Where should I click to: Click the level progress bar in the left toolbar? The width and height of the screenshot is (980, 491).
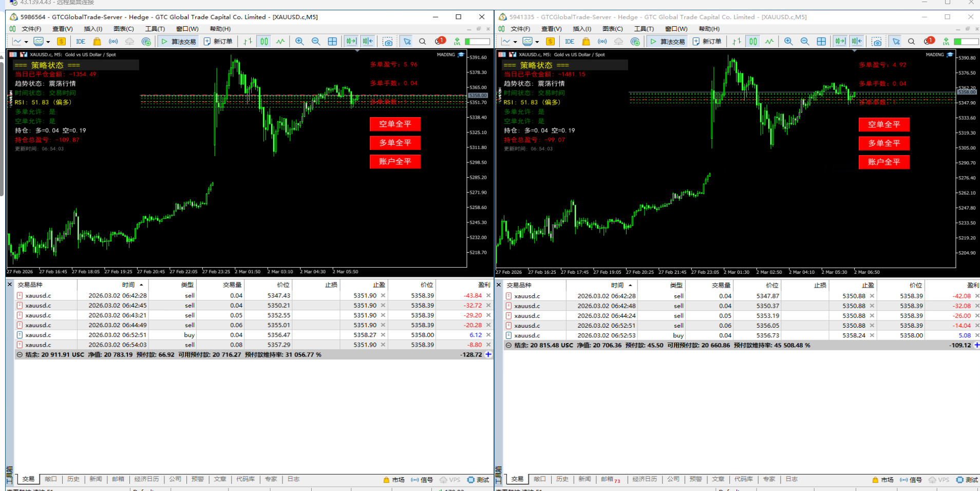pos(477,42)
